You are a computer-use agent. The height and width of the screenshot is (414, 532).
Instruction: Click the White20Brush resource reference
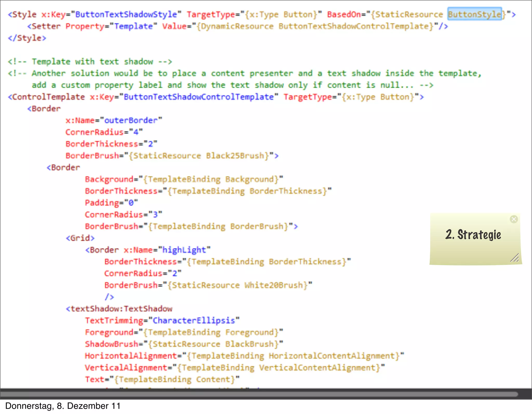[x=273, y=285]
